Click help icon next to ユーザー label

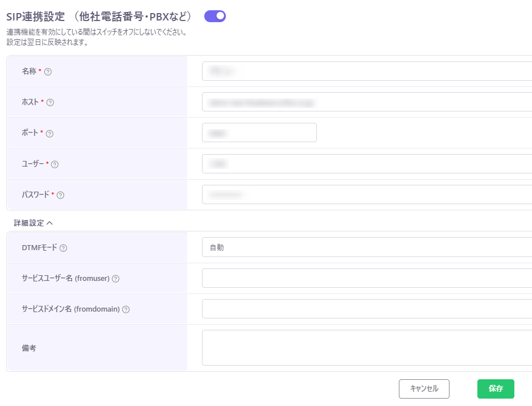point(55,164)
